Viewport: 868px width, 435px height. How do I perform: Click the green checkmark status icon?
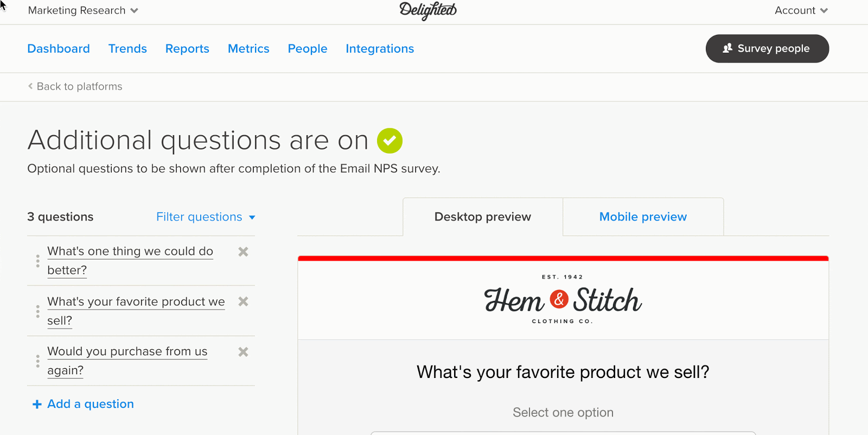[390, 141]
